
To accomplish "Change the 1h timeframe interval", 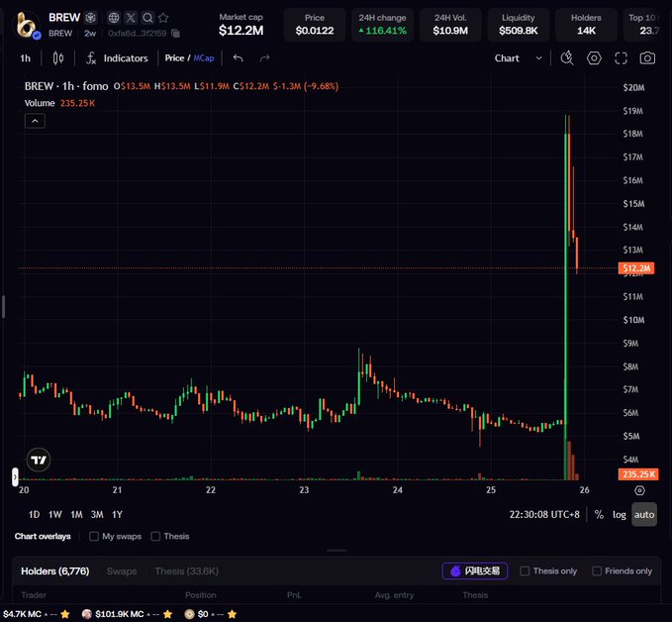I will pyautogui.click(x=26, y=57).
